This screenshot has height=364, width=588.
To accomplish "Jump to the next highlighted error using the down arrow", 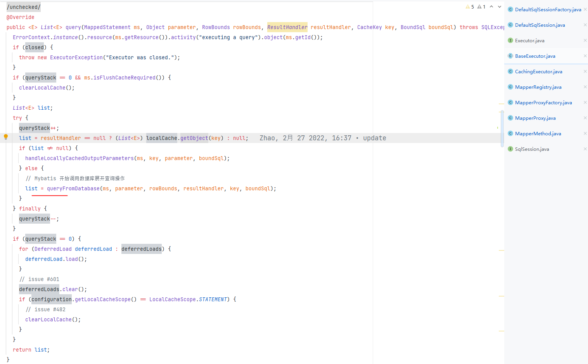I will pyautogui.click(x=500, y=7).
